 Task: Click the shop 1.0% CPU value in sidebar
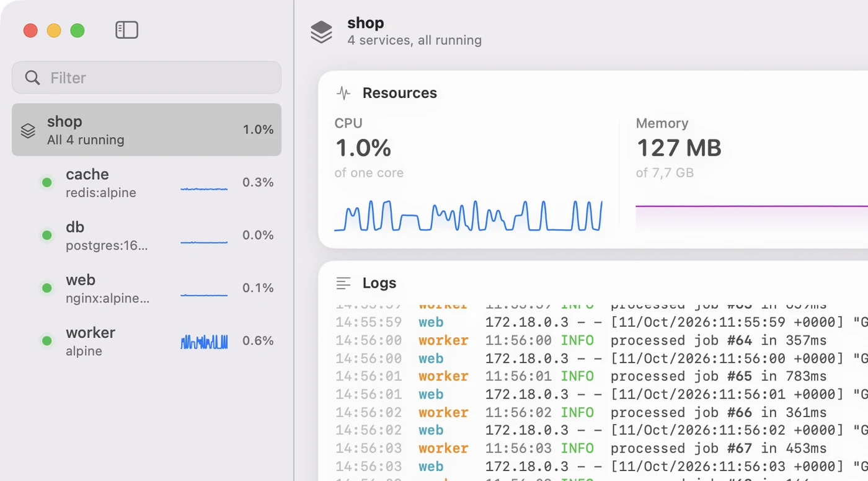click(258, 130)
